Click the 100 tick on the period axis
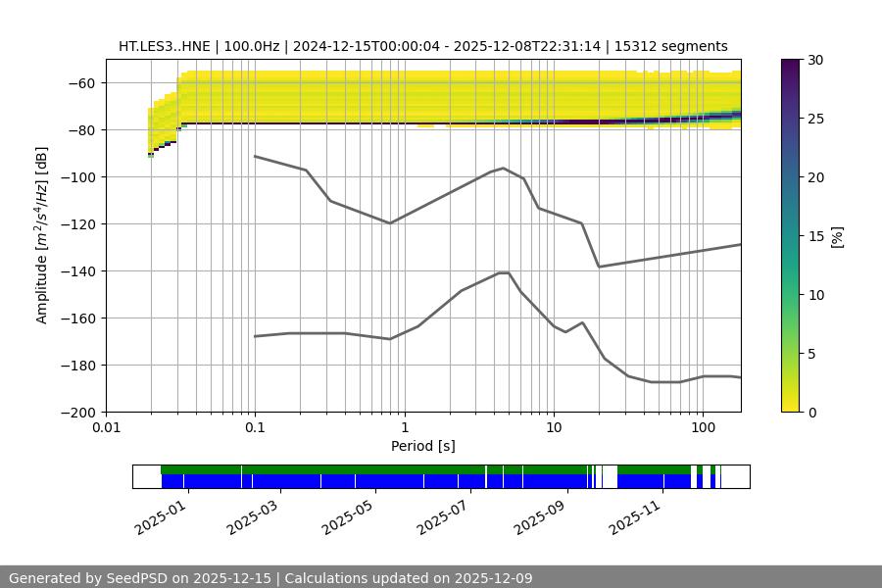Viewport: 882px width, 588px height. point(702,428)
